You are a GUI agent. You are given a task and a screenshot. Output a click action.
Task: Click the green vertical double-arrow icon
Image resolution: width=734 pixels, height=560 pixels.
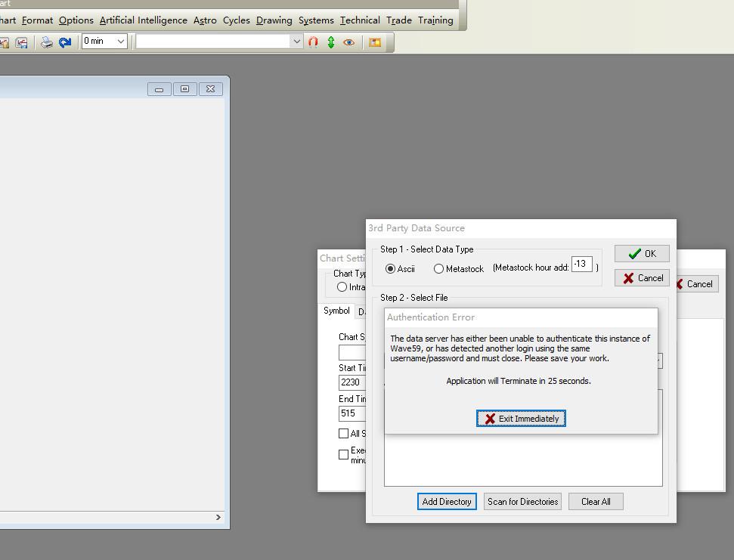point(331,42)
